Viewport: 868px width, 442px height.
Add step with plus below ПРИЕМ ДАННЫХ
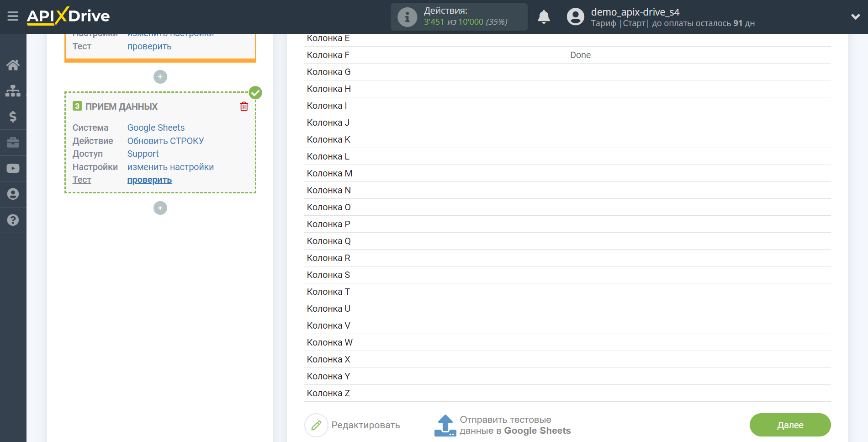(160, 208)
